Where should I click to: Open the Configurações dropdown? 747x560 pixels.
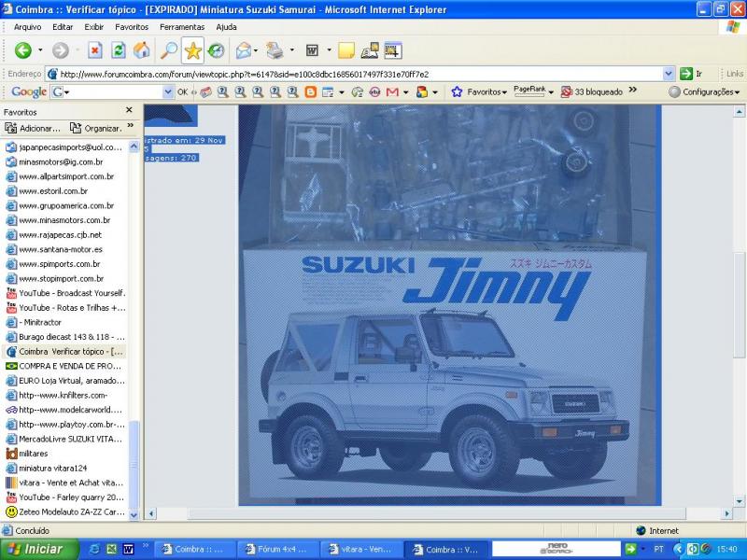click(x=705, y=91)
